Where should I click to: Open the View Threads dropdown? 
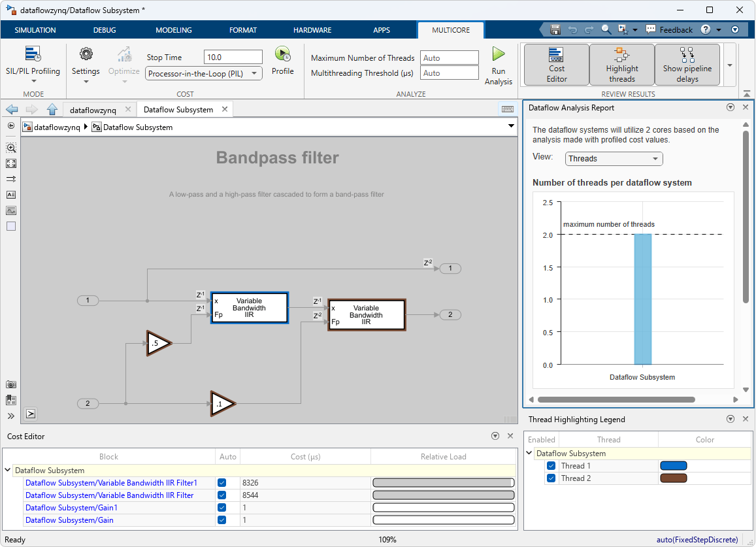point(614,159)
